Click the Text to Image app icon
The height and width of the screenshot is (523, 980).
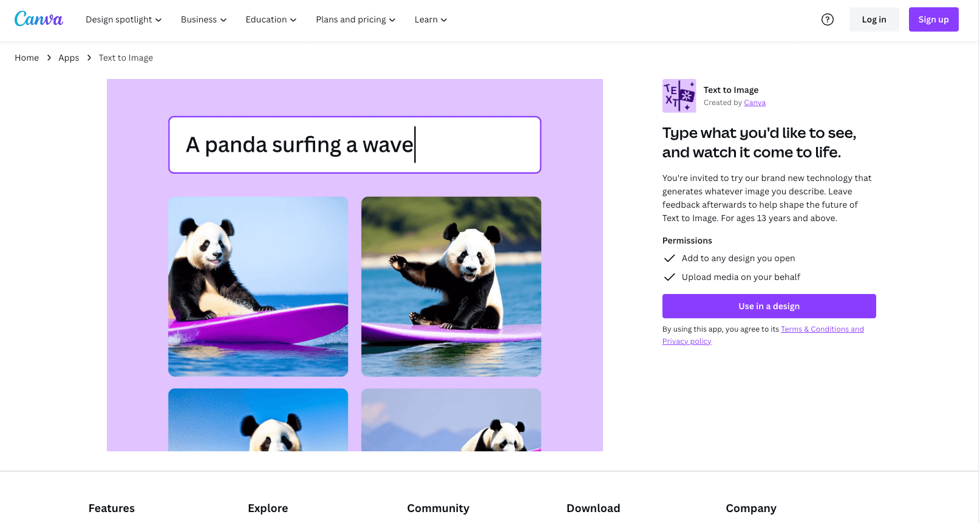(679, 96)
